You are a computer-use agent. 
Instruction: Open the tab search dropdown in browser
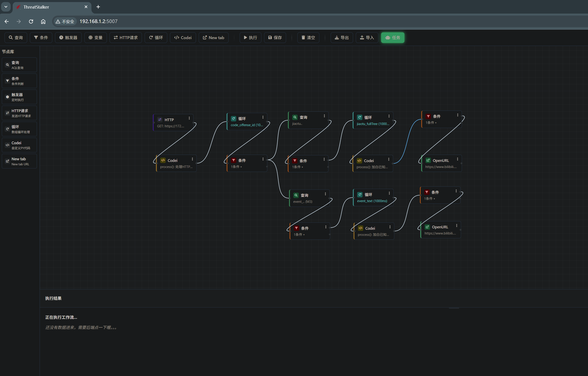tap(6, 7)
